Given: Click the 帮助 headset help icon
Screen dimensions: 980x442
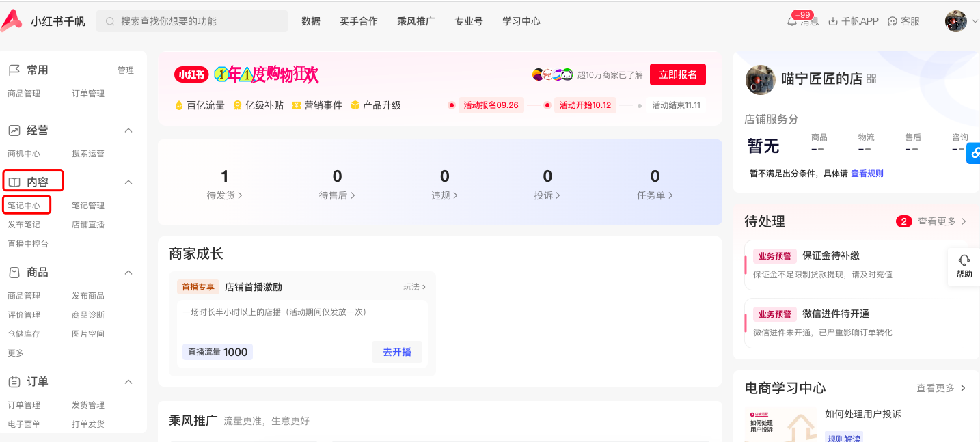Looking at the screenshot, I should coord(964,260).
